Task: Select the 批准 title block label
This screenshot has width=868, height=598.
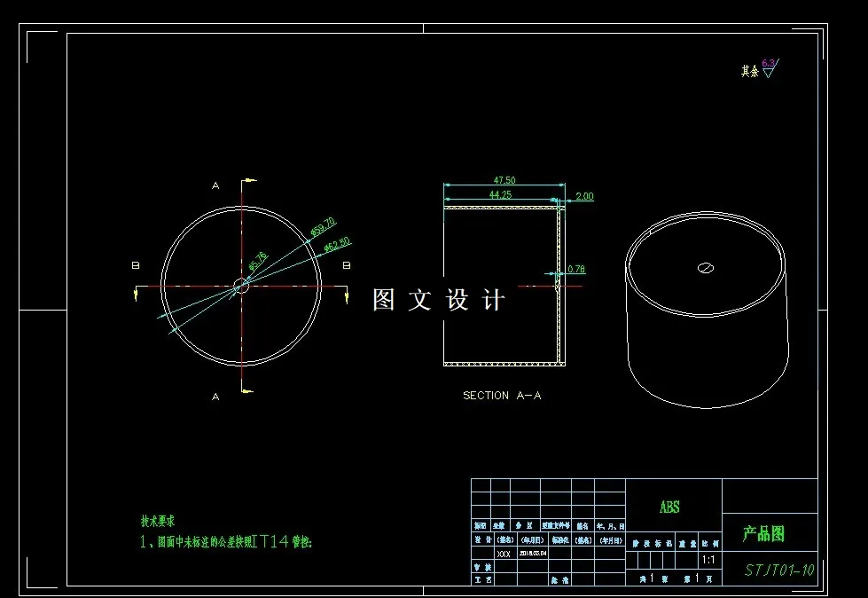Action: (x=559, y=580)
